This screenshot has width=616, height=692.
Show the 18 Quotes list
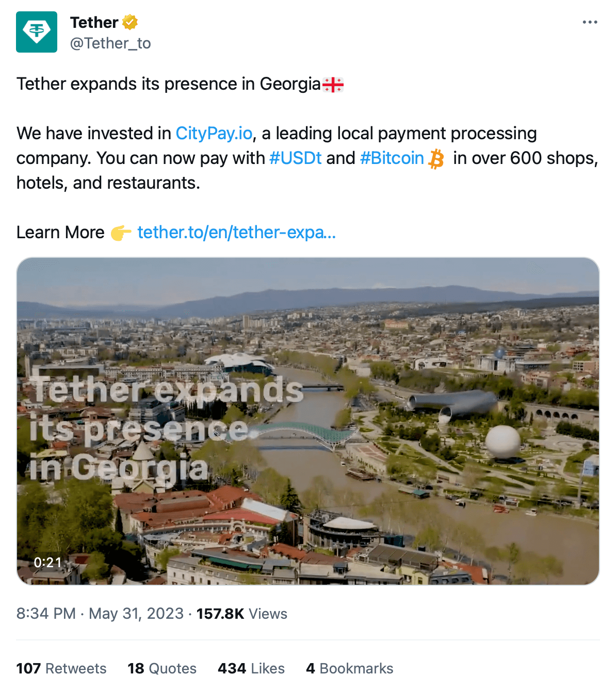coord(162,668)
